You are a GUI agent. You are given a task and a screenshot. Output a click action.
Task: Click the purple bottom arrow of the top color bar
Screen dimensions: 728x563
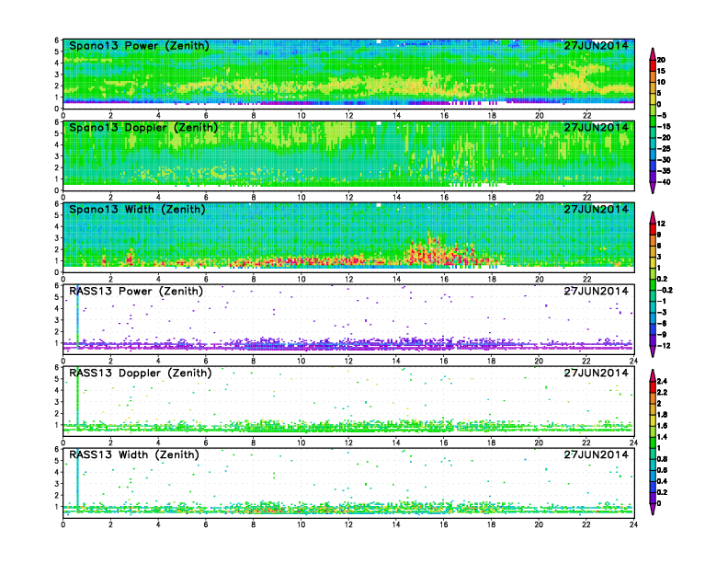point(653,188)
